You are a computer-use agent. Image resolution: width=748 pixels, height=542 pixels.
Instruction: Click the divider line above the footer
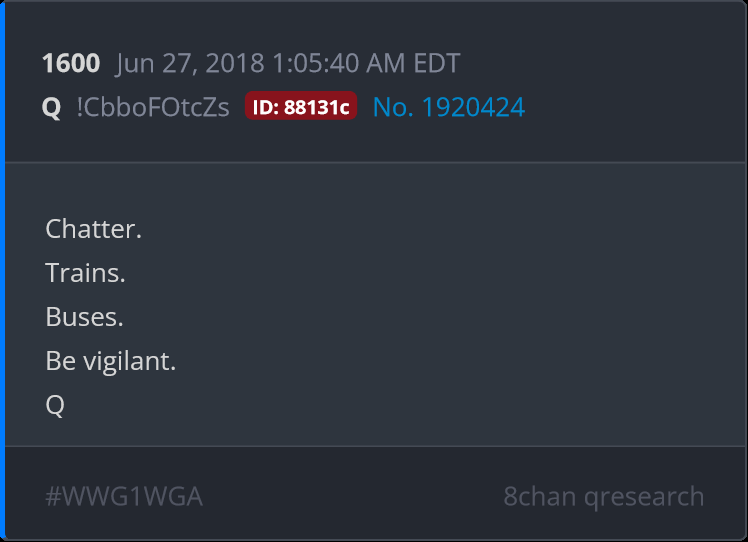click(x=375, y=447)
